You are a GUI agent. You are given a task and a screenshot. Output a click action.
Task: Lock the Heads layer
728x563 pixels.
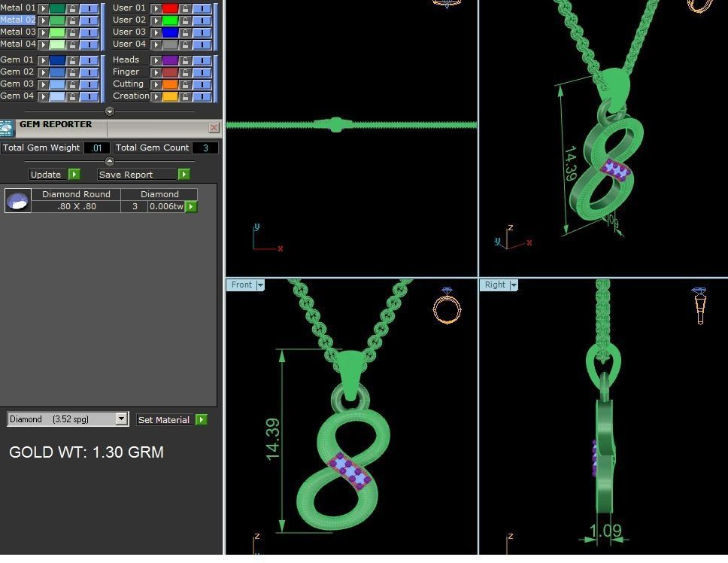[185, 60]
